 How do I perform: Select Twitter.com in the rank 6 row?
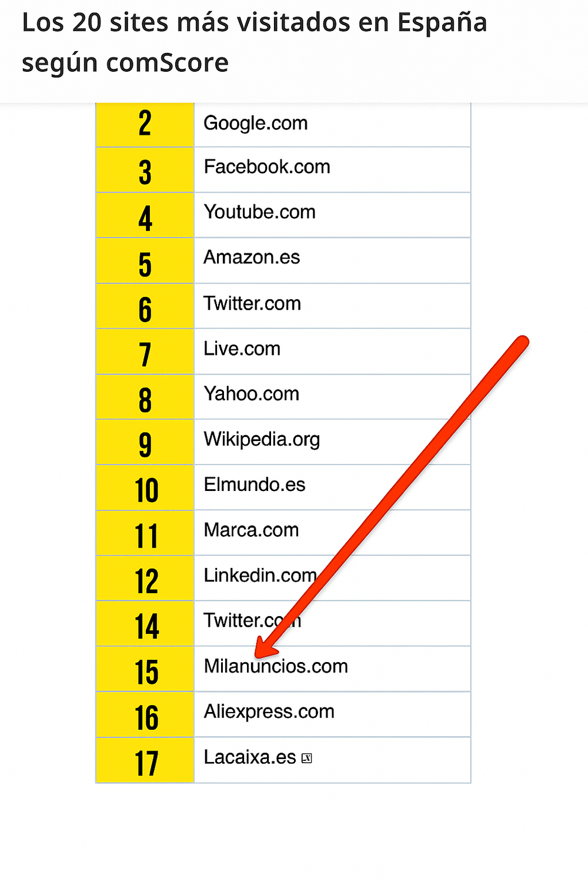pyautogui.click(x=252, y=303)
